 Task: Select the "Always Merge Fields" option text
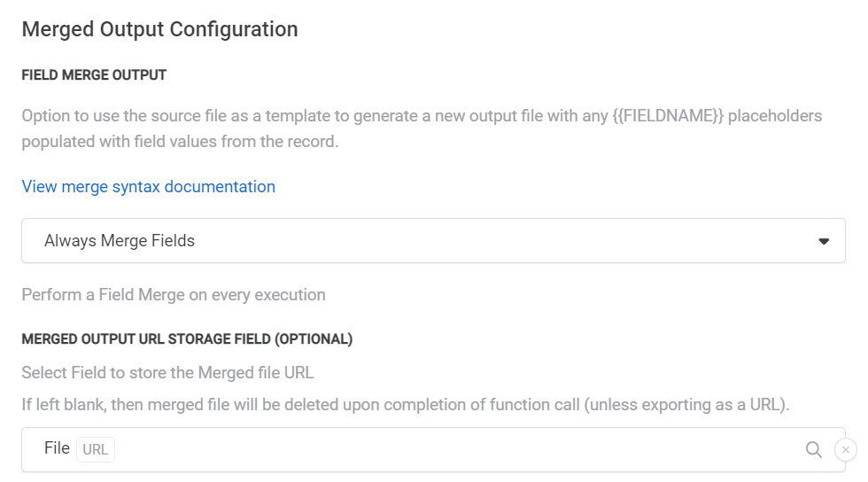(x=120, y=241)
